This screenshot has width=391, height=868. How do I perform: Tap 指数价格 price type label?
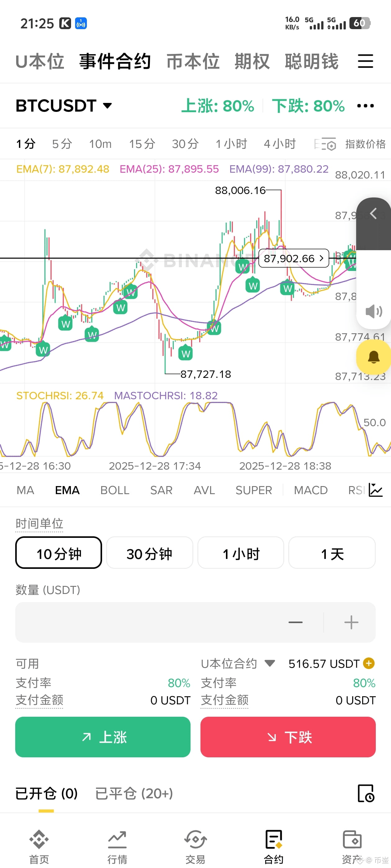[x=365, y=144]
